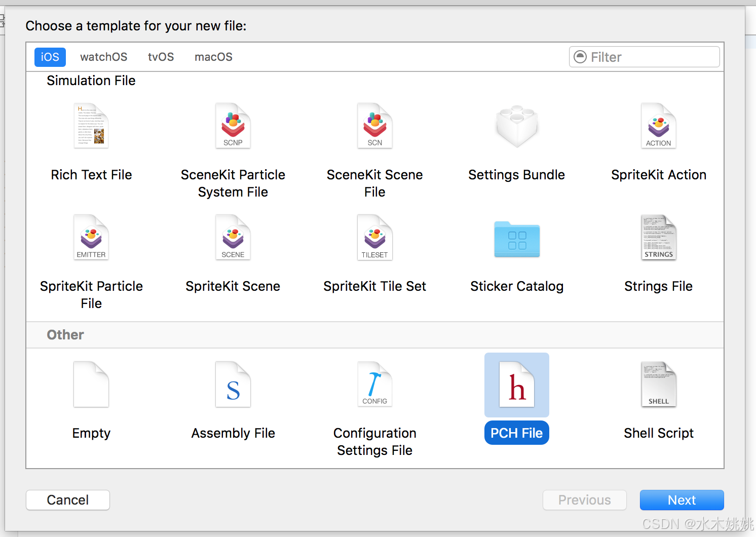Click the SpriteKit Tile Set label
The height and width of the screenshot is (537, 756).
point(375,286)
